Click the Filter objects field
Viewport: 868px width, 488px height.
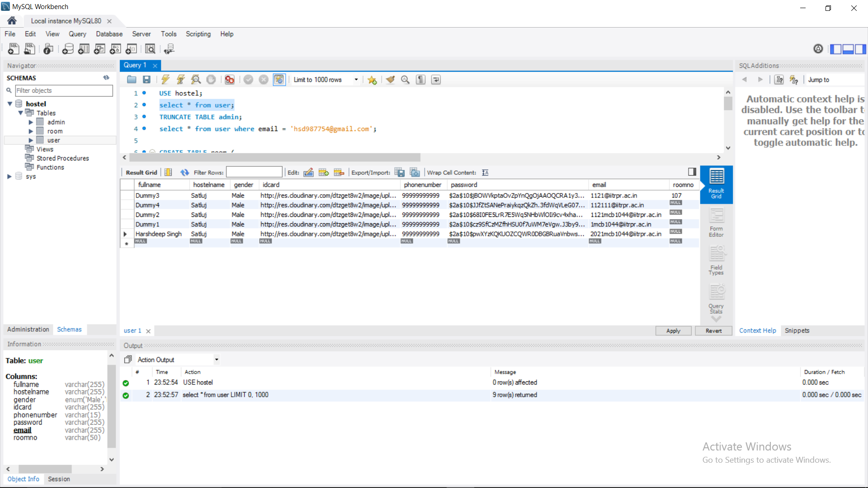click(64, 90)
